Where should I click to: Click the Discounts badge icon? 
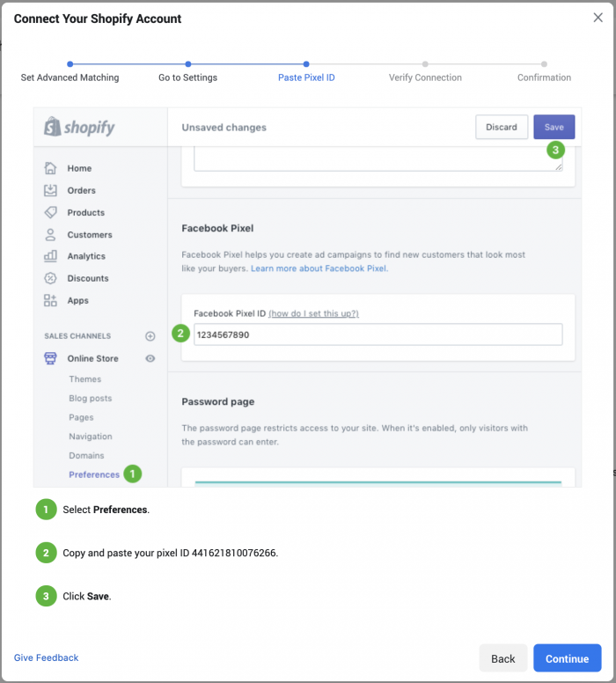coord(50,278)
